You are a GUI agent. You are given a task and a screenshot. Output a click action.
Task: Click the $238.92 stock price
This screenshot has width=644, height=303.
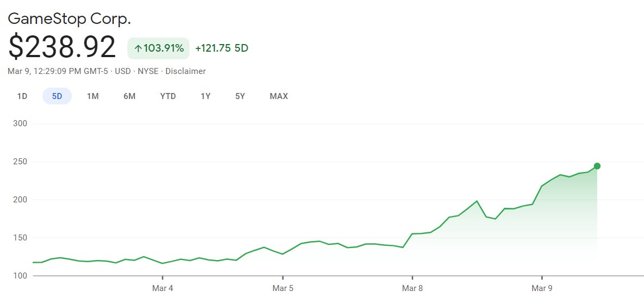pyautogui.click(x=62, y=47)
